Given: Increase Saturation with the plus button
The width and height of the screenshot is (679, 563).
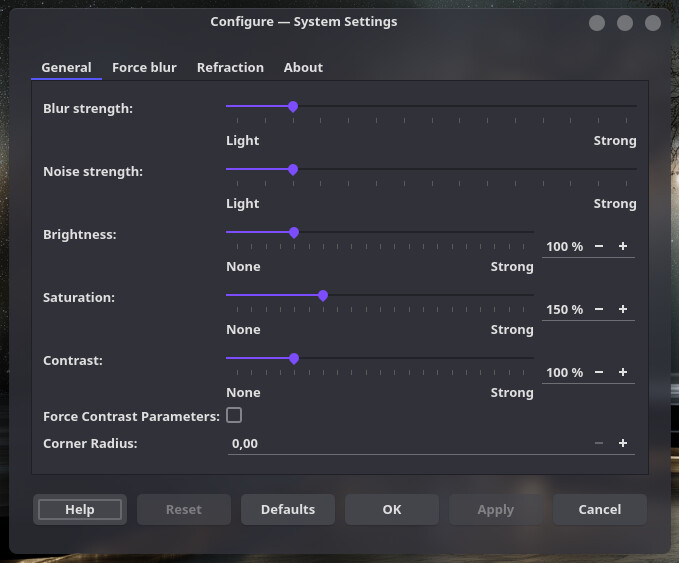Looking at the screenshot, I should coord(623,309).
